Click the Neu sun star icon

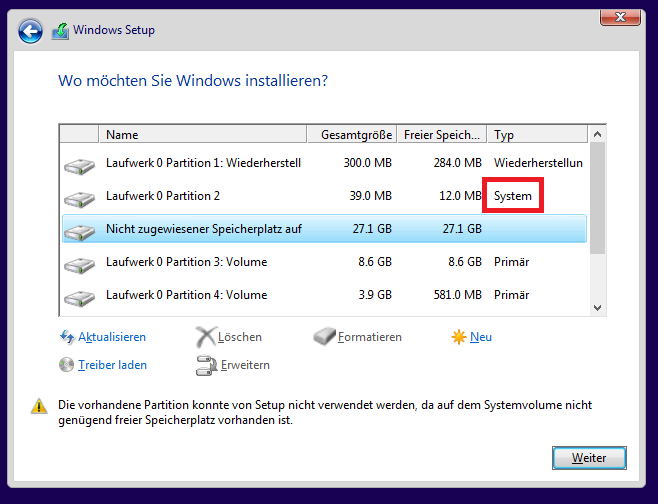tap(459, 337)
